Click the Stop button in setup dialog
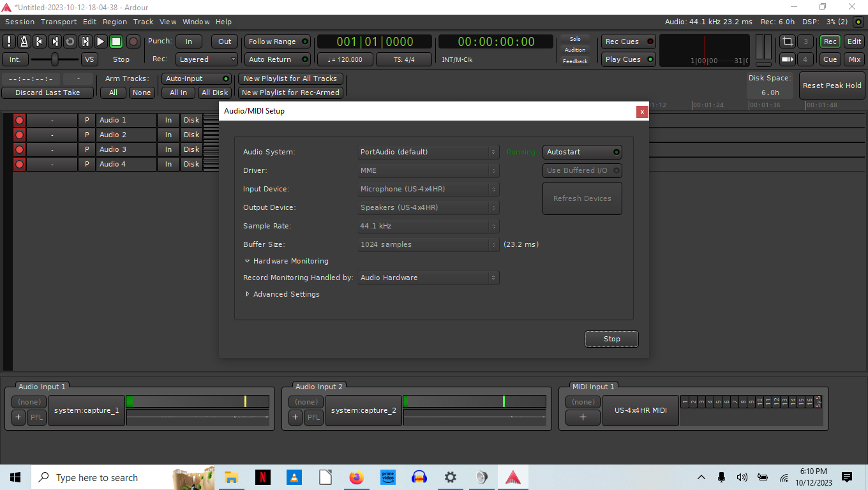 coord(611,339)
